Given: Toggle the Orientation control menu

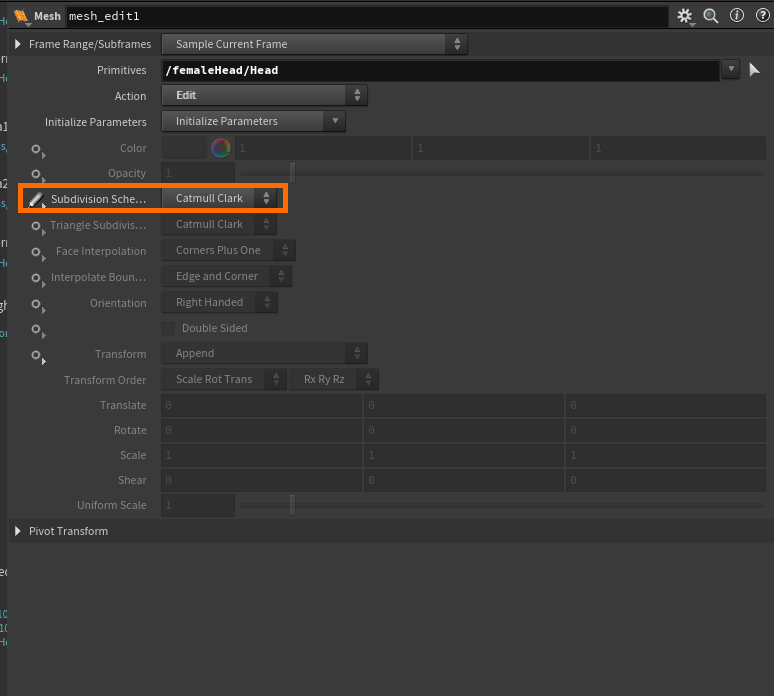Looking at the screenshot, I should (x=38, y=305).
